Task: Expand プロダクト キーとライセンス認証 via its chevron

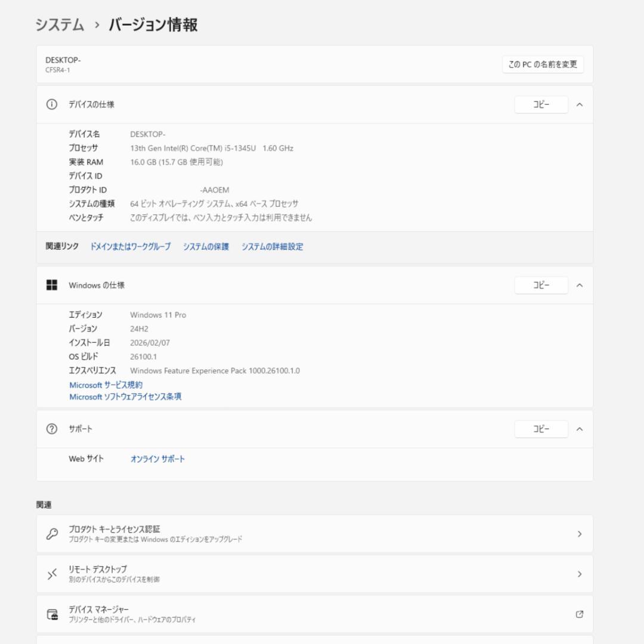Action: tap(579, 534)
